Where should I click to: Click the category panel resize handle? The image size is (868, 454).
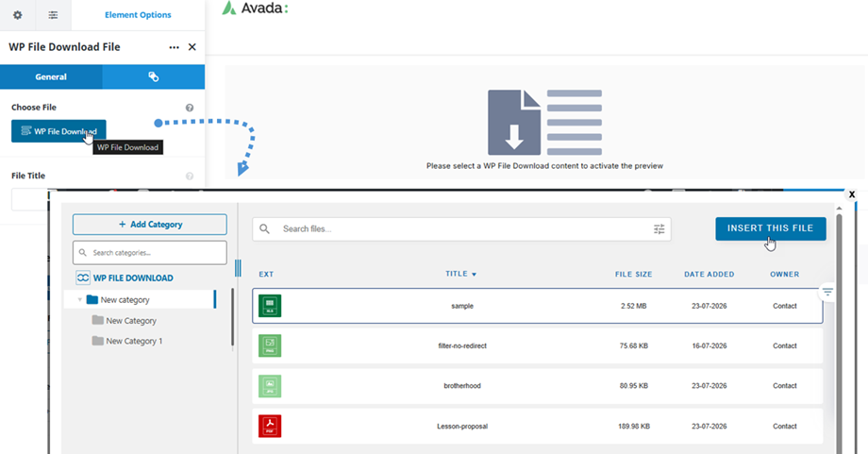click(x=238, y=268)
